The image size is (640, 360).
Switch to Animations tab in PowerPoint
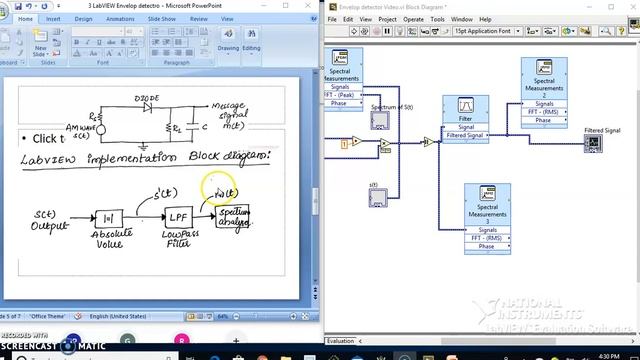coord(120,19)
